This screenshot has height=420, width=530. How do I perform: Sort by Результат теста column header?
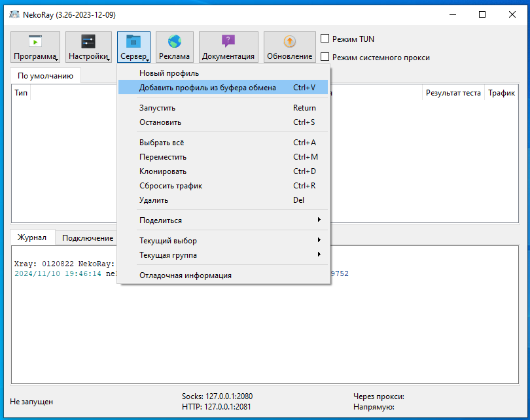point(453,94)
